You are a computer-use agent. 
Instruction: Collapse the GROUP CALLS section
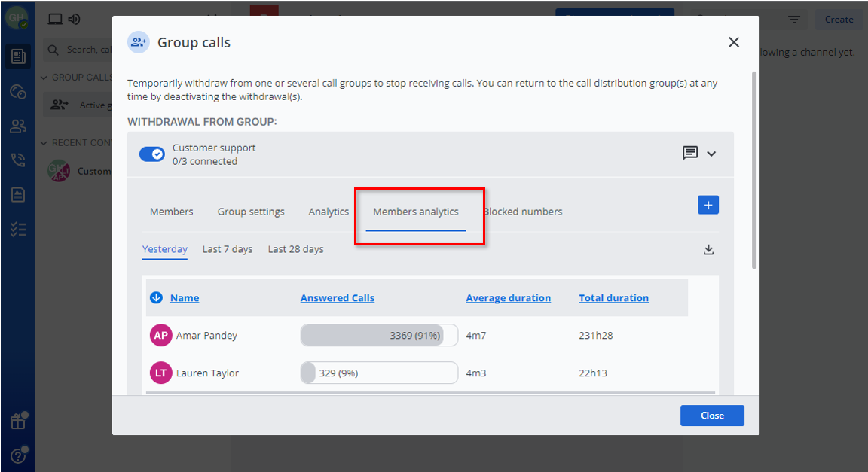click(44, 78)
